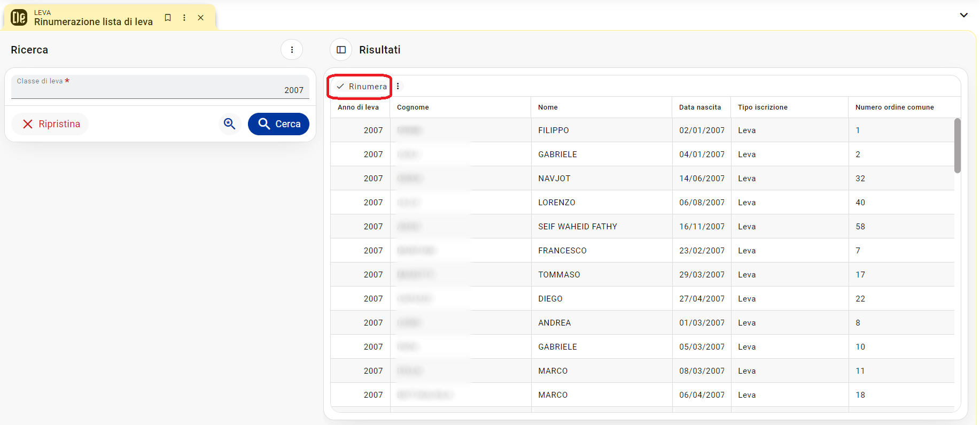The image size is (980, 425).
Task: Click birth date 27/04/2007
Action: tap(702, 299)
